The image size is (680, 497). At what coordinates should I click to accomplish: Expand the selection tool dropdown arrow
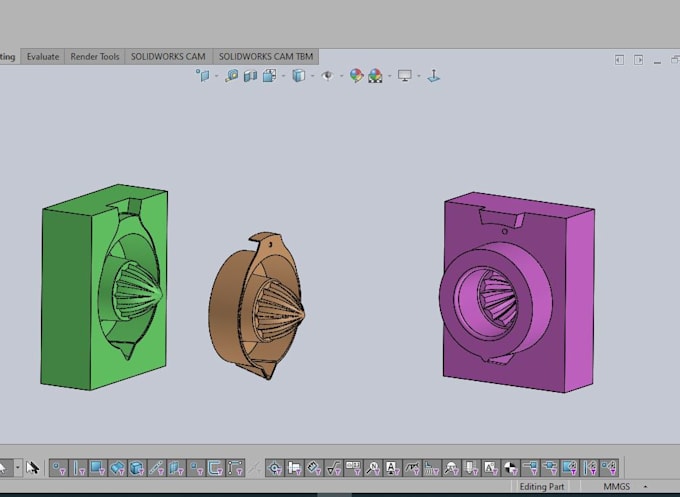click(18, 468)
